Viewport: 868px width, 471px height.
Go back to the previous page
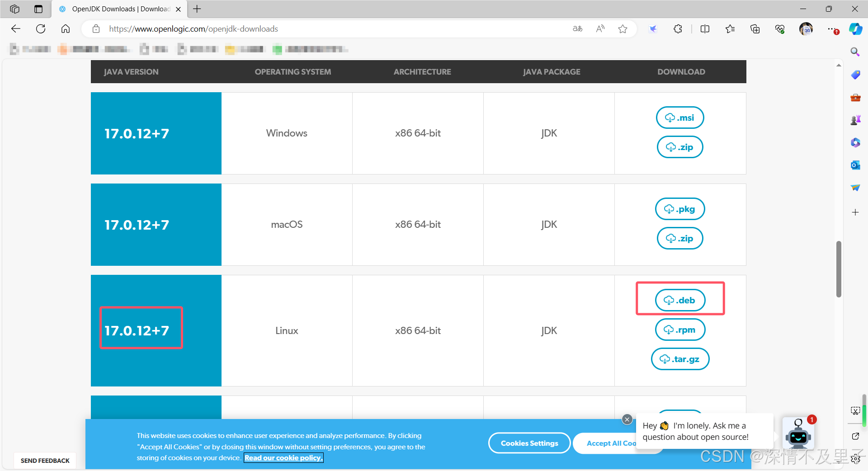point(16,29)
